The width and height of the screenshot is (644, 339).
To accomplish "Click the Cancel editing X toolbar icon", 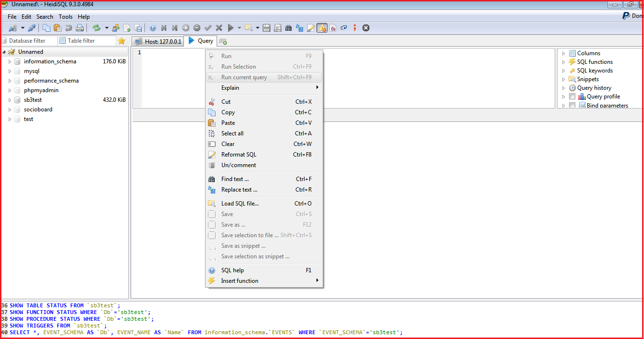I will [x=219, y=28].
